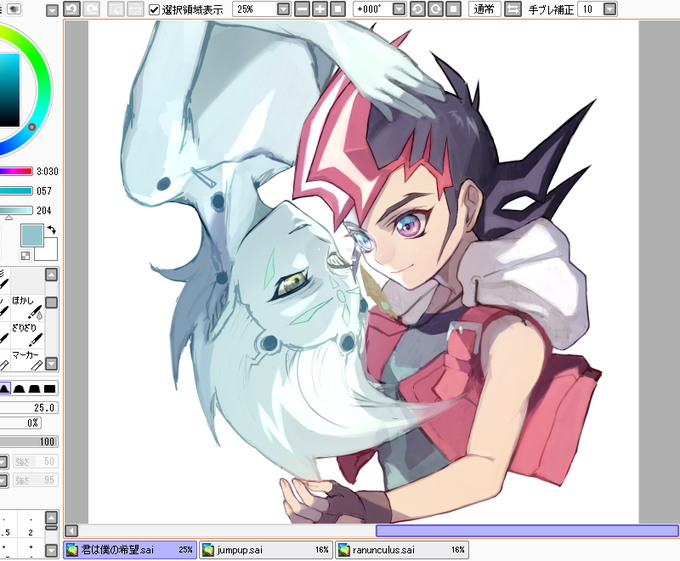Click the disabled 強さ 50 intensity slider
Viewport: 680px width, 561px height.
tap(36, 462)
